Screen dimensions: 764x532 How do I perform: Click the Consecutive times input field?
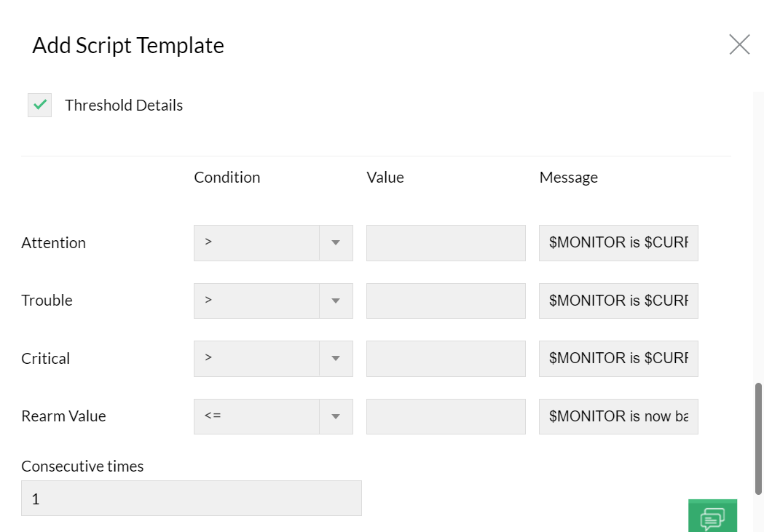[x=191, y=499]
